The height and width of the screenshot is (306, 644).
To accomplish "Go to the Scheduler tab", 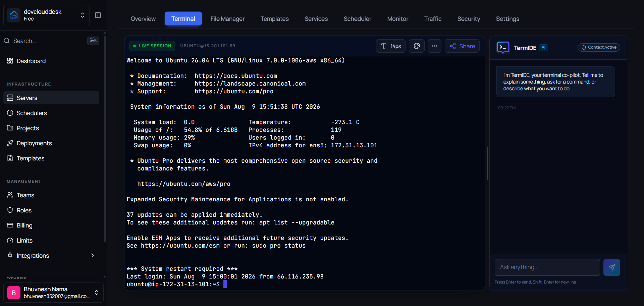I will click(x=357, y=19).
